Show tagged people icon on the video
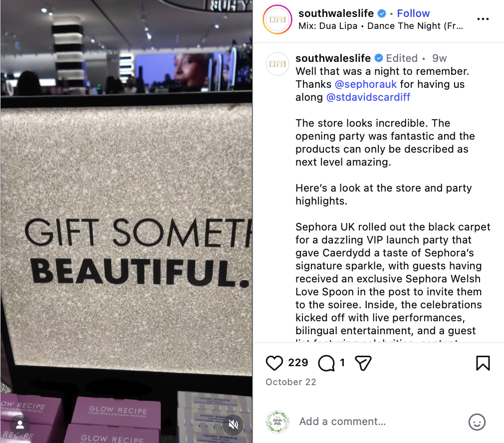The image size is (504, 443). click(20, 425)
